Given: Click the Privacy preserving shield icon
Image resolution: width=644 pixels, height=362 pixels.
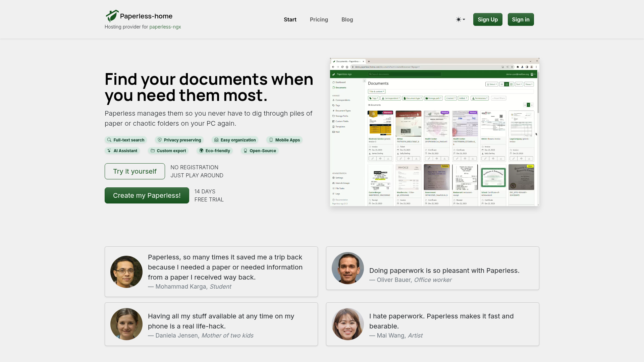Looking at the screenshot, I should pyautogui.click(x=160, y=140).
